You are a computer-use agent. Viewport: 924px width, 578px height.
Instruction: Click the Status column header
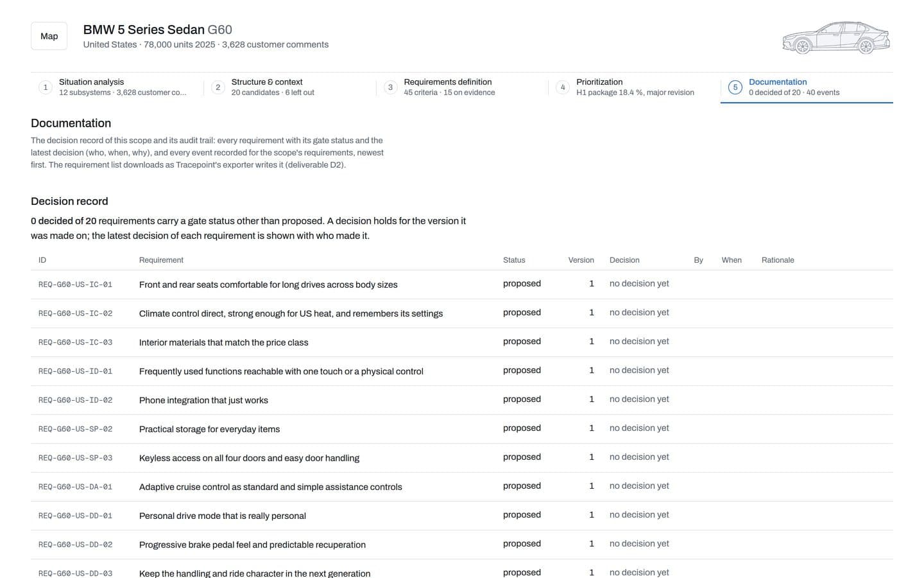click(x=514, y=260)
